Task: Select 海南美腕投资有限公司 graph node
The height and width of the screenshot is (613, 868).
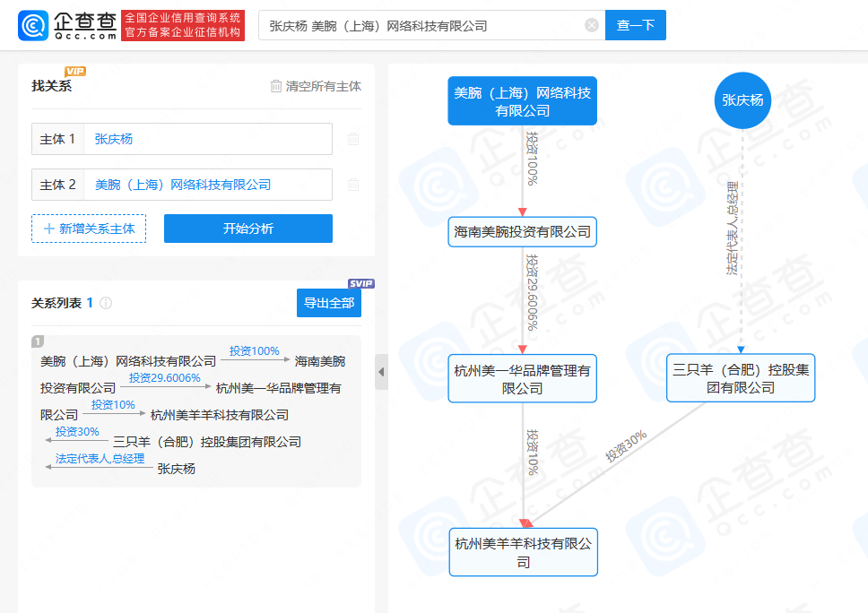Action: click(523, 232)
